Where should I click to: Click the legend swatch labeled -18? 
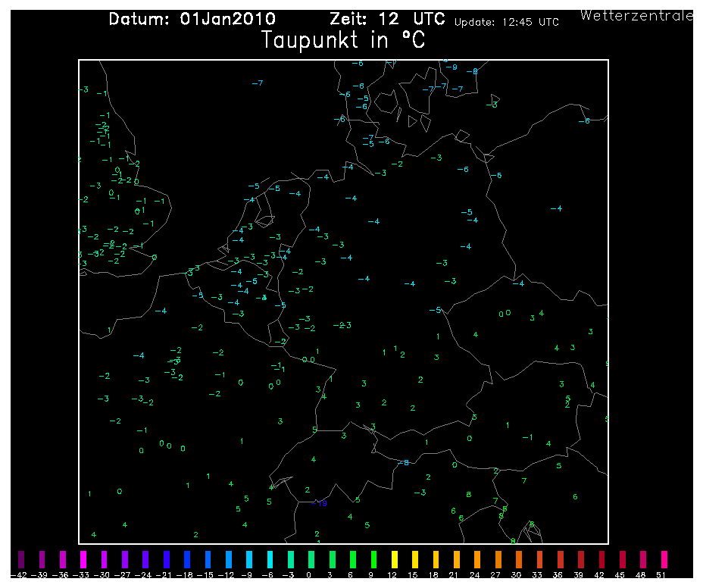coord(187,559)
